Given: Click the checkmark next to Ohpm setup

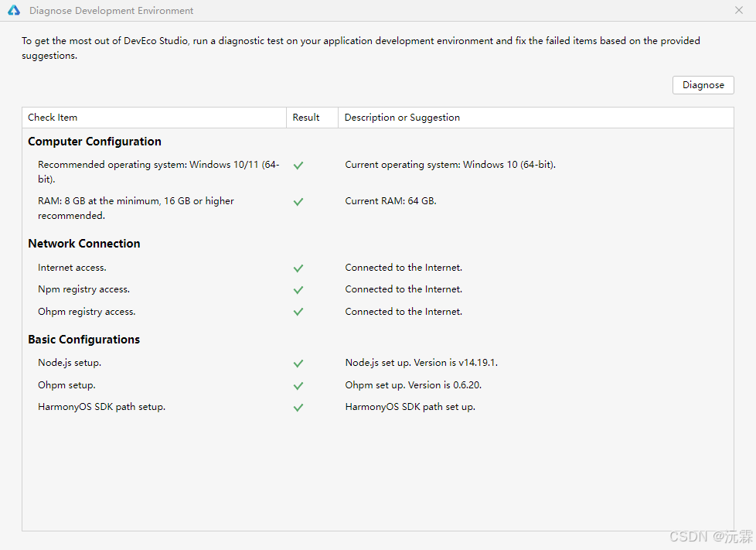Looking at the screenshot, I should 298,386.
